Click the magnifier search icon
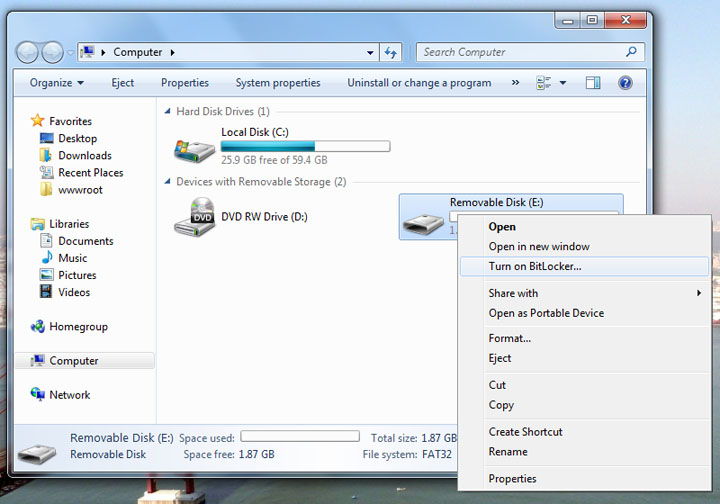 coord(631,52)
